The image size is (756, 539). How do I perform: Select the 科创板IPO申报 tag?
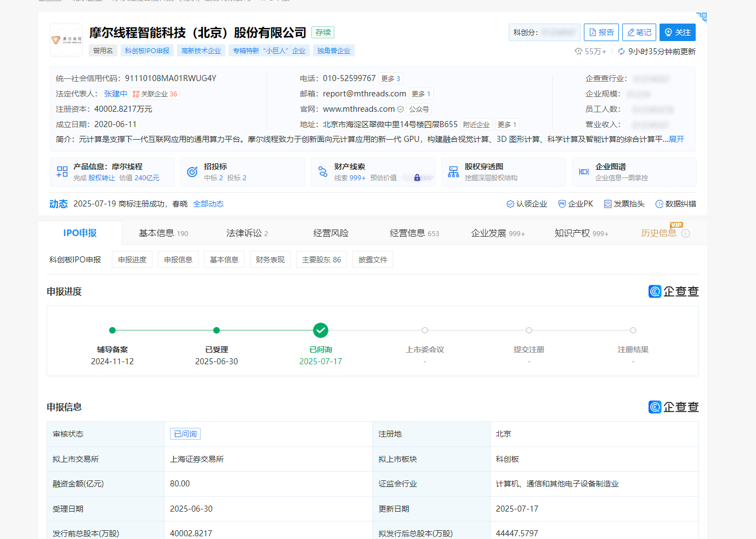pos(147,50)
